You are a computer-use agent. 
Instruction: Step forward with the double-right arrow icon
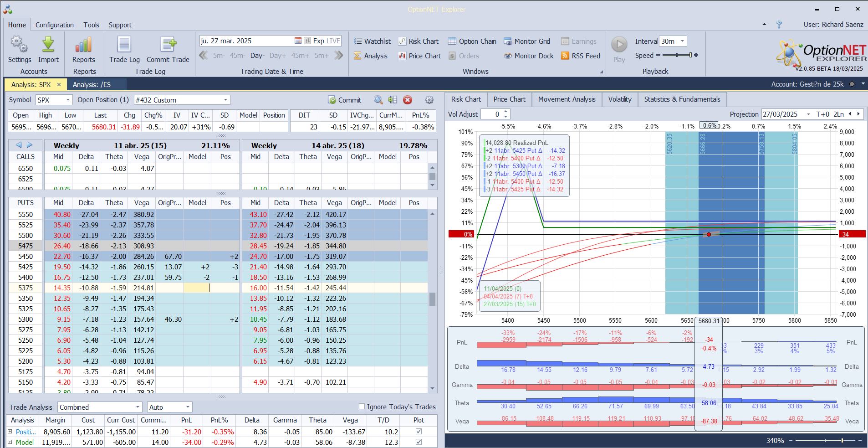338,55
